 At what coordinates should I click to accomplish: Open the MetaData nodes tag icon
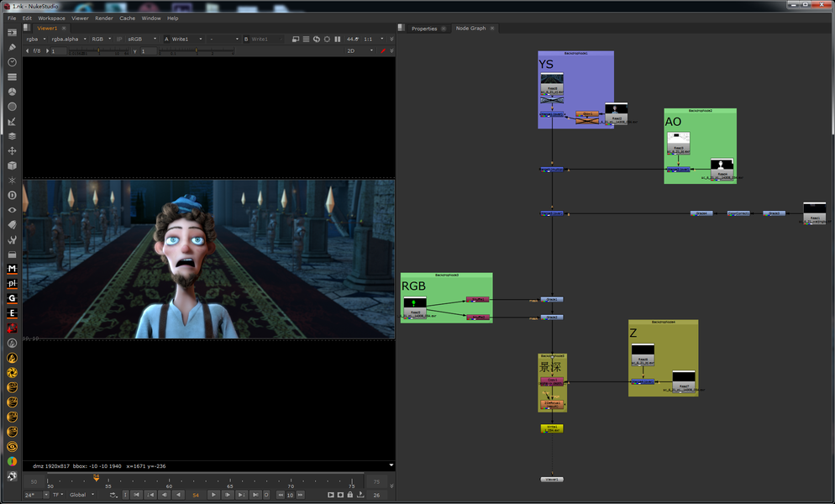12,225
